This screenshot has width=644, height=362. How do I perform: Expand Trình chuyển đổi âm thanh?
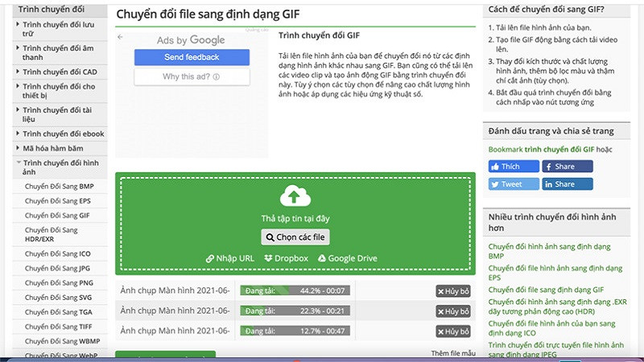[60, 52]
